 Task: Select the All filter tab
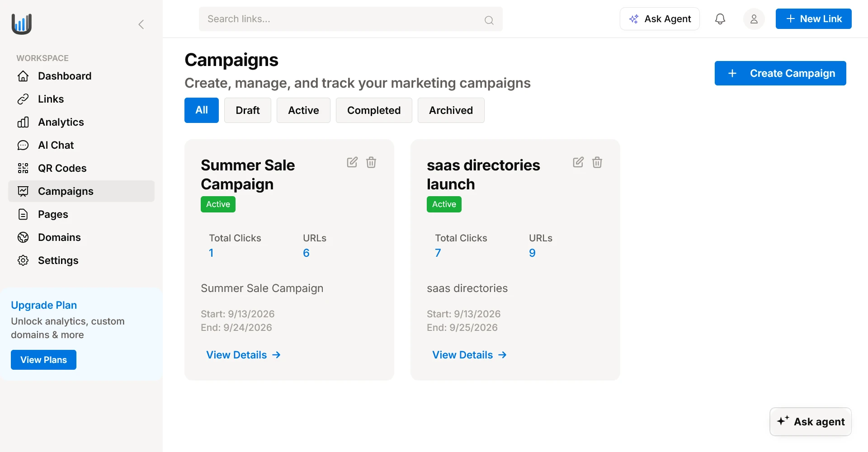click(202, 110)
